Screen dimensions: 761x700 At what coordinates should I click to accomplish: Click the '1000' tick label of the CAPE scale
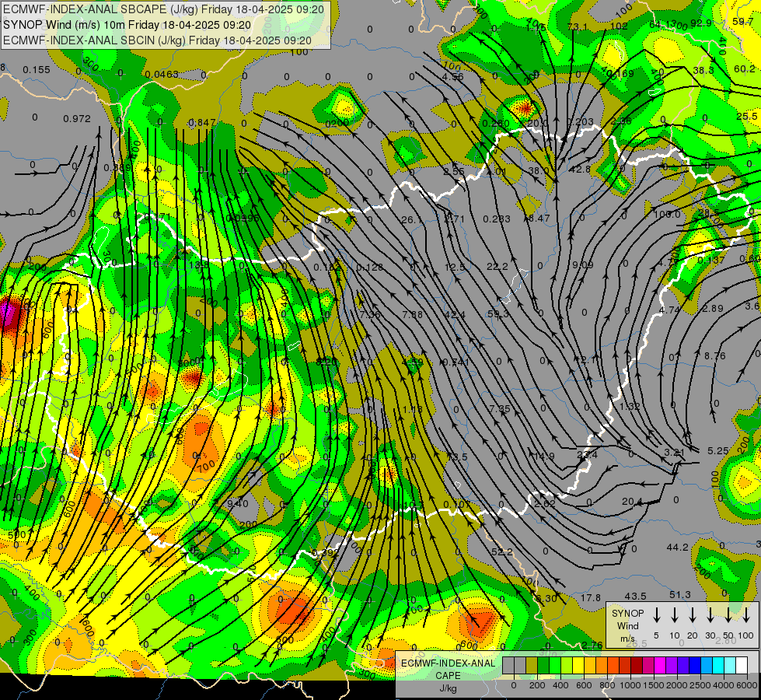pyautogui.click(x=630, y=685)
